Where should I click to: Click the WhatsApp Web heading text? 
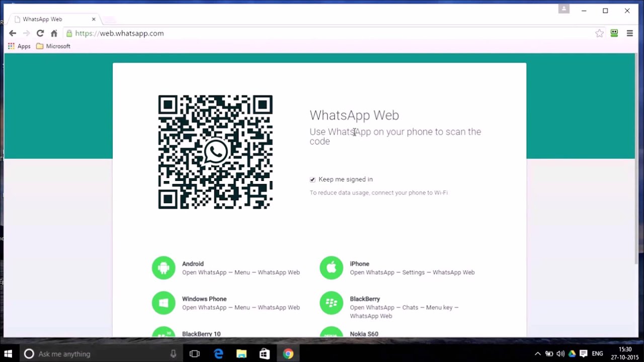click(x=354, y=115)
